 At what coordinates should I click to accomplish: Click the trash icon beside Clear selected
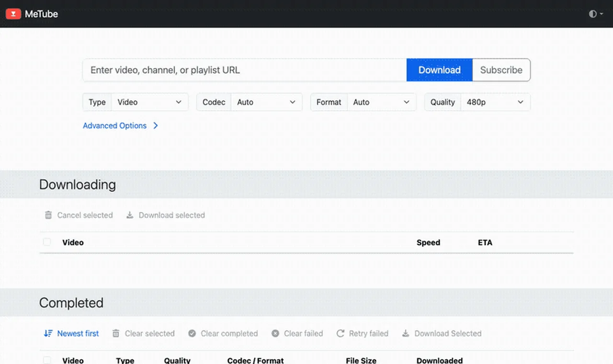[116, 333]
